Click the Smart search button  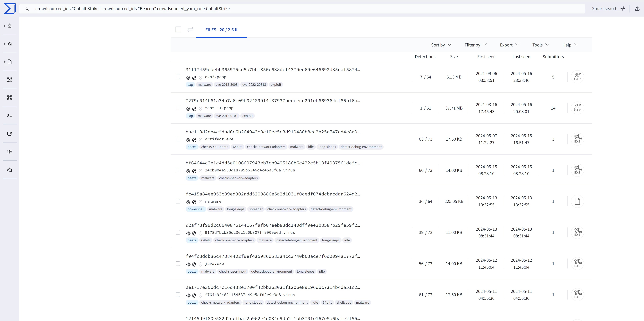coord(608,8)
